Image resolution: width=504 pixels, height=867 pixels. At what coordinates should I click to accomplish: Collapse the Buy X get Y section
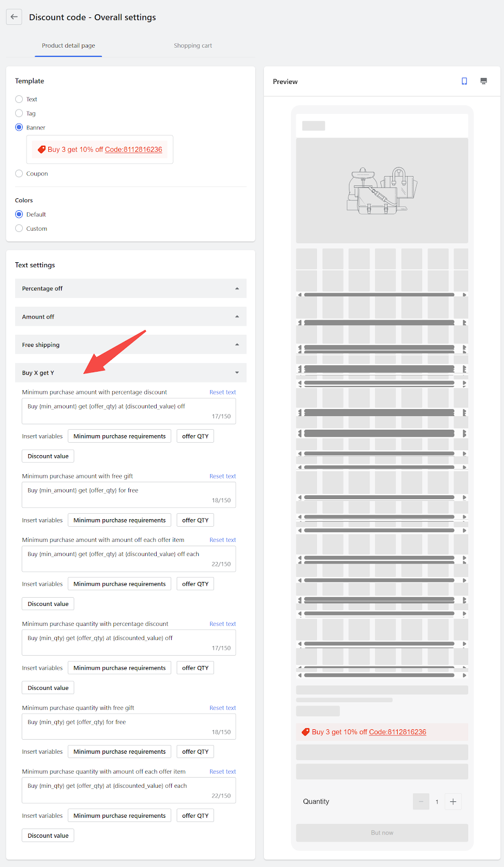pyautogui.click(x=131, y=373)
